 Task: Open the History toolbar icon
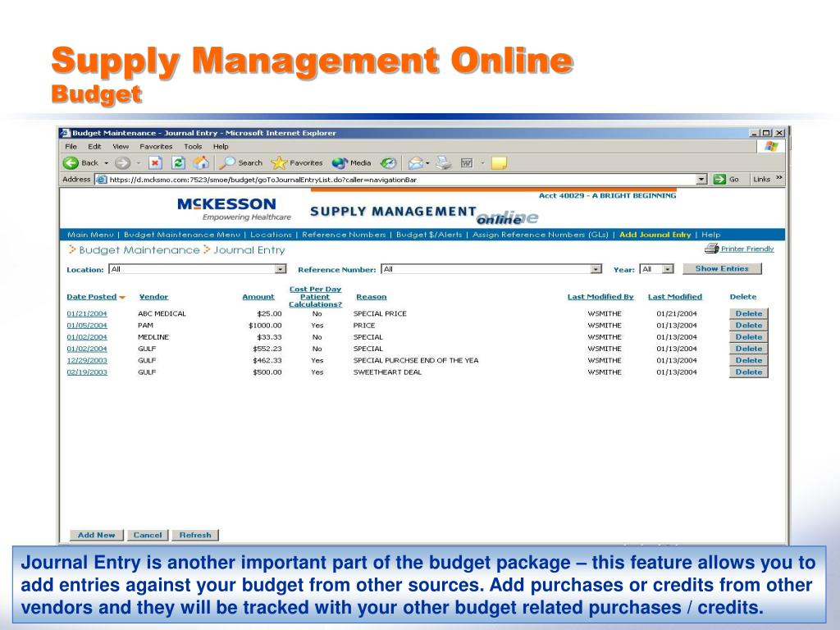point(388,163)
